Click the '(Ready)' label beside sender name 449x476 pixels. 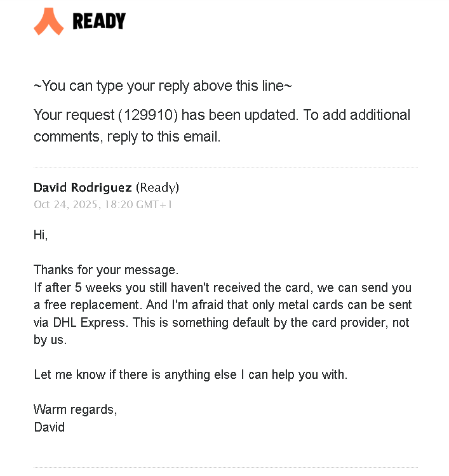[157, 187]
